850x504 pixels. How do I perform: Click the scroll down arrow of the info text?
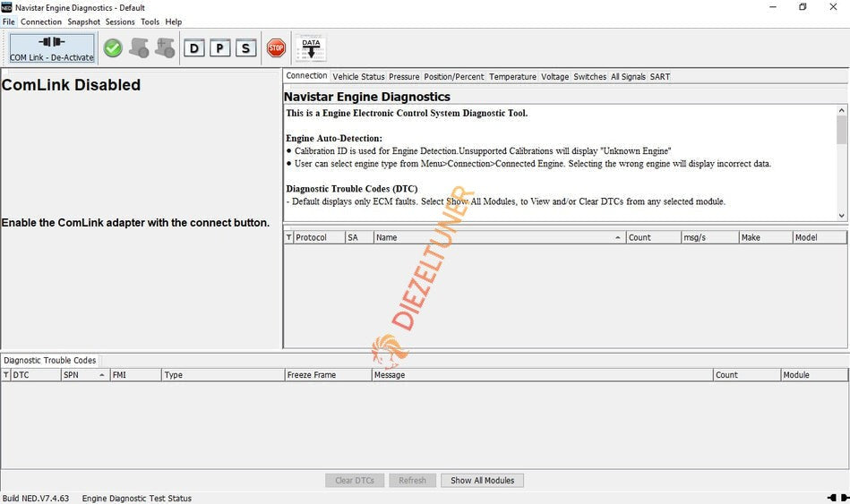click(x=841, y=215)
